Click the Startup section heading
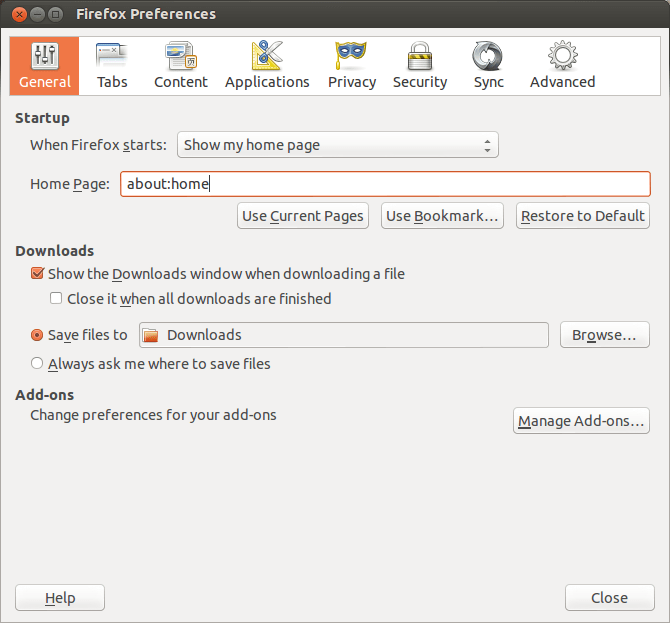The image size is (670, 623). [x=42, y=118]
